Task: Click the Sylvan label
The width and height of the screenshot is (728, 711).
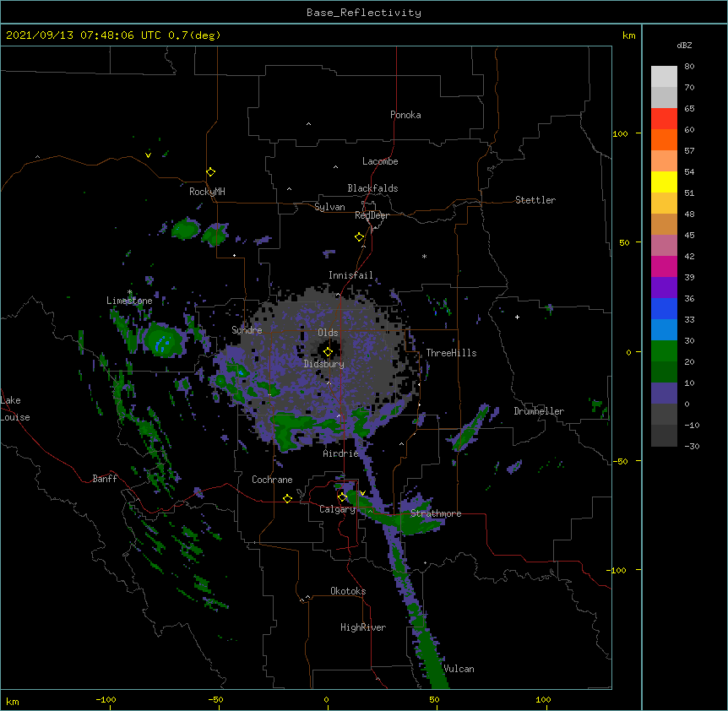Action: tap(329, 207)
